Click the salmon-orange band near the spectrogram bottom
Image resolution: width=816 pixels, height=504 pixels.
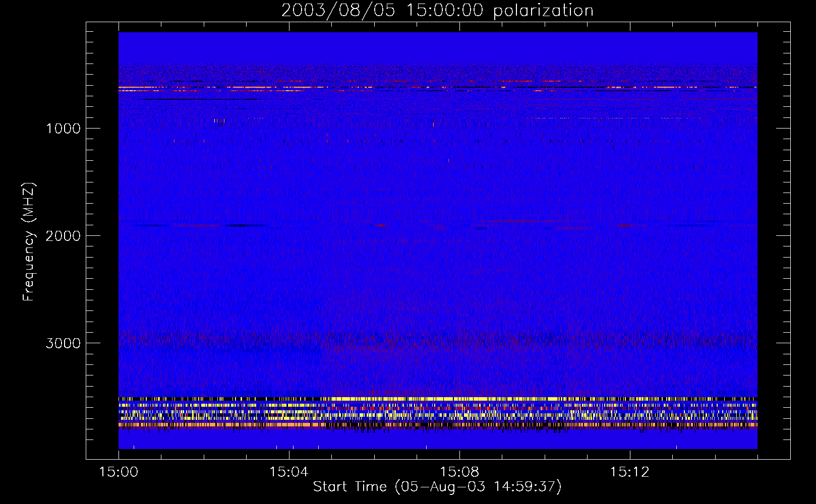438,424
